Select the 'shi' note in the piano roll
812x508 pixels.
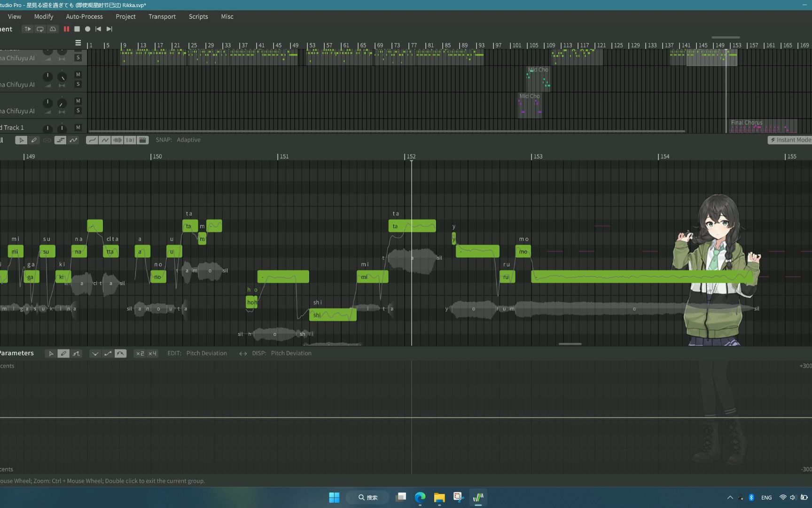(x=333, y=315)
